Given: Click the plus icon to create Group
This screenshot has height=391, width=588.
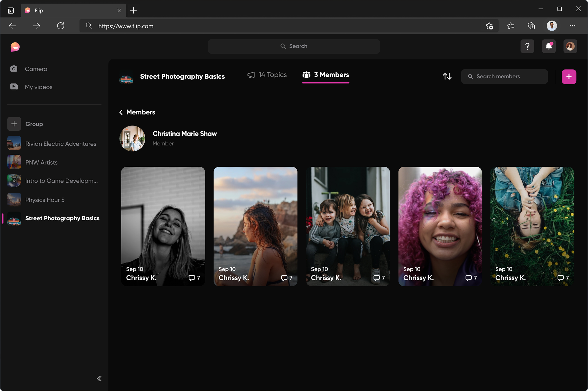Looking at the screenshot, I should (14, 124).
